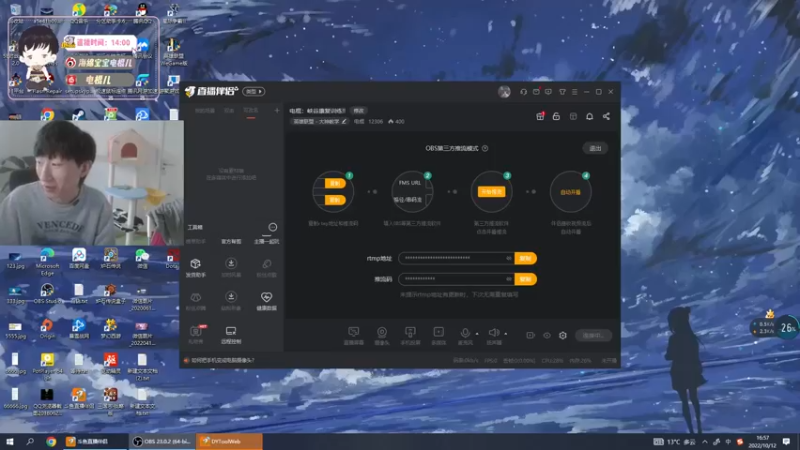
Task: Copy the rtmp address
Action: point(526,259)
